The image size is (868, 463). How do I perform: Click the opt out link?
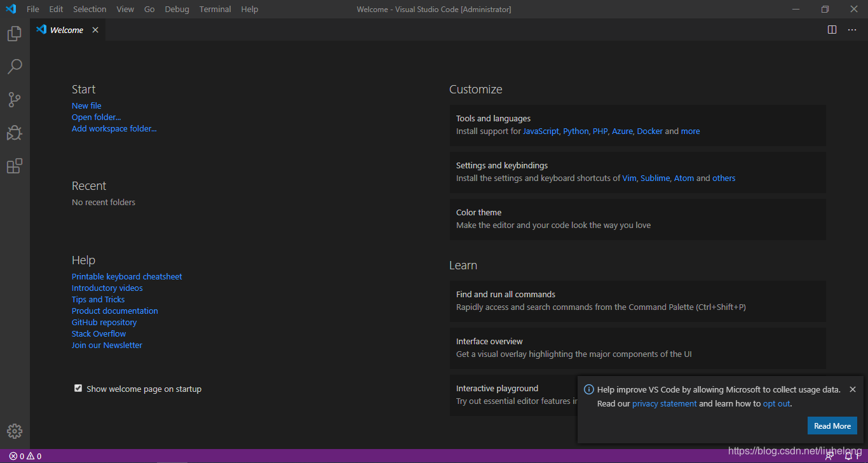[776, 403]
